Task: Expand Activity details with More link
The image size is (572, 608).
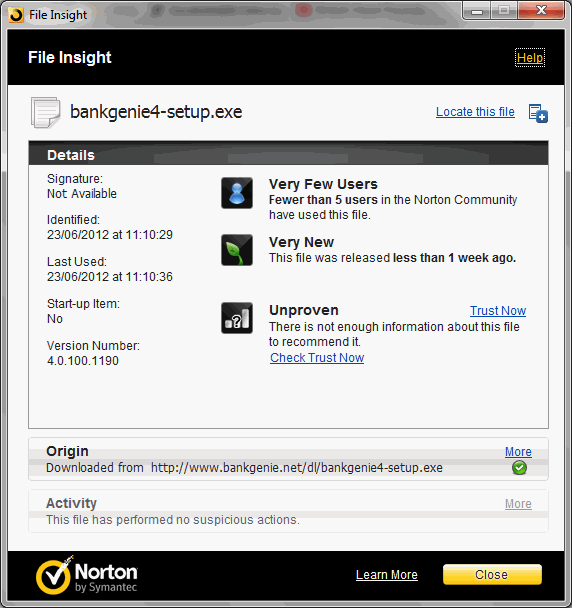Action: [x=518, y=504]
